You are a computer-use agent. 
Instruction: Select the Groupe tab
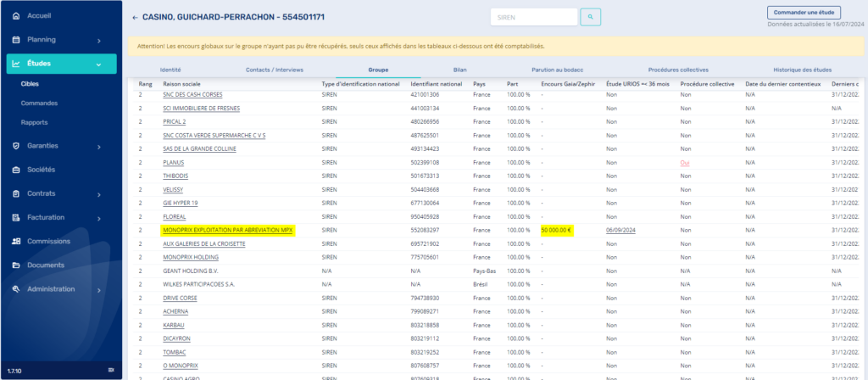coord(378,70)
